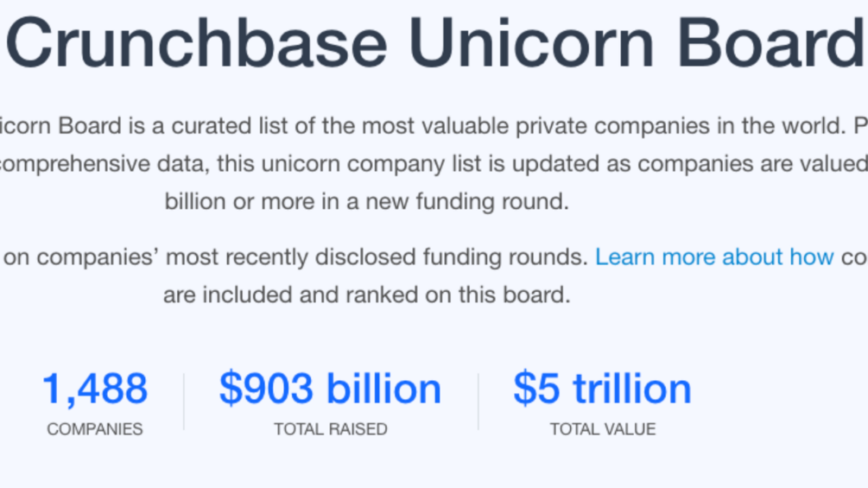868x488 pixels.
Task: Select the $5 trillion stat
Action: (x=602, y=389)
